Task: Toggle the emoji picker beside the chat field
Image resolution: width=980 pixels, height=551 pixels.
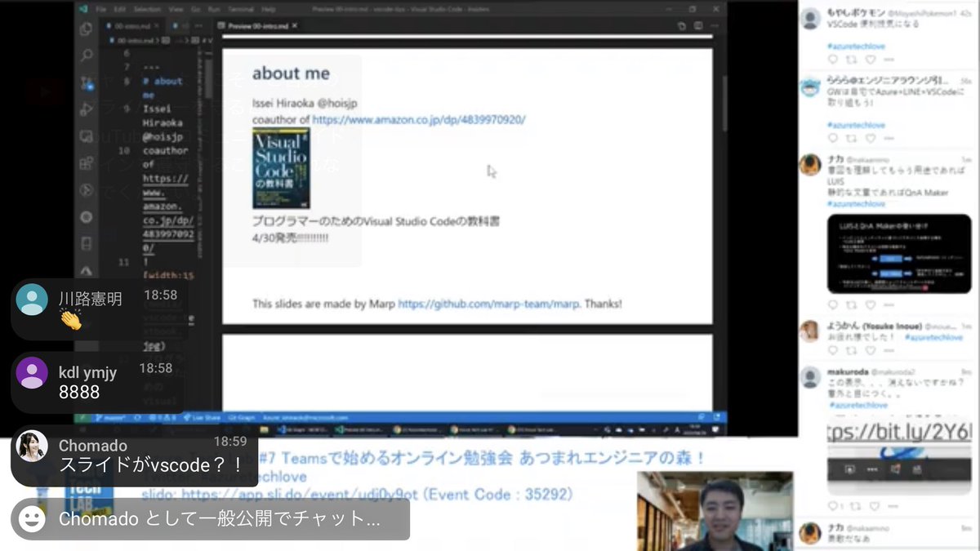Action: 31,519
